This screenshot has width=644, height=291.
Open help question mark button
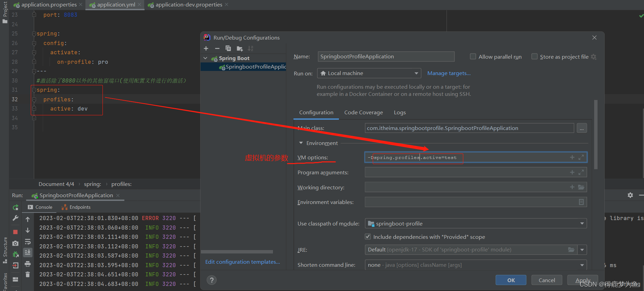[212, 280]
